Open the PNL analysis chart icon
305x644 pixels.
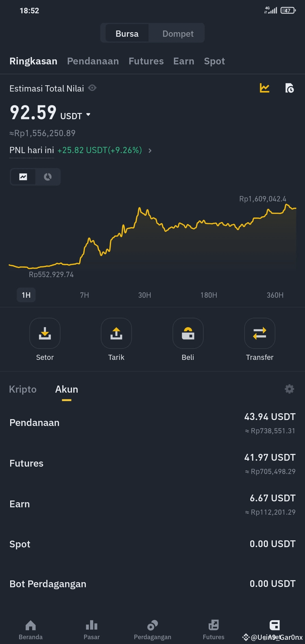coord(264,88)
